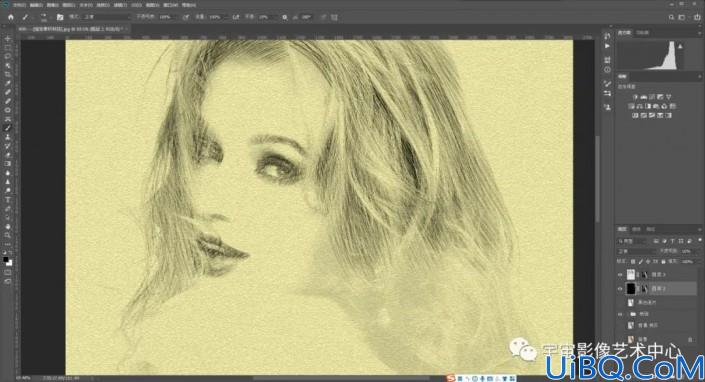This screenshot has height=382, width=705.
Task: Switch to the Paths tab
Action: (650, 229)
